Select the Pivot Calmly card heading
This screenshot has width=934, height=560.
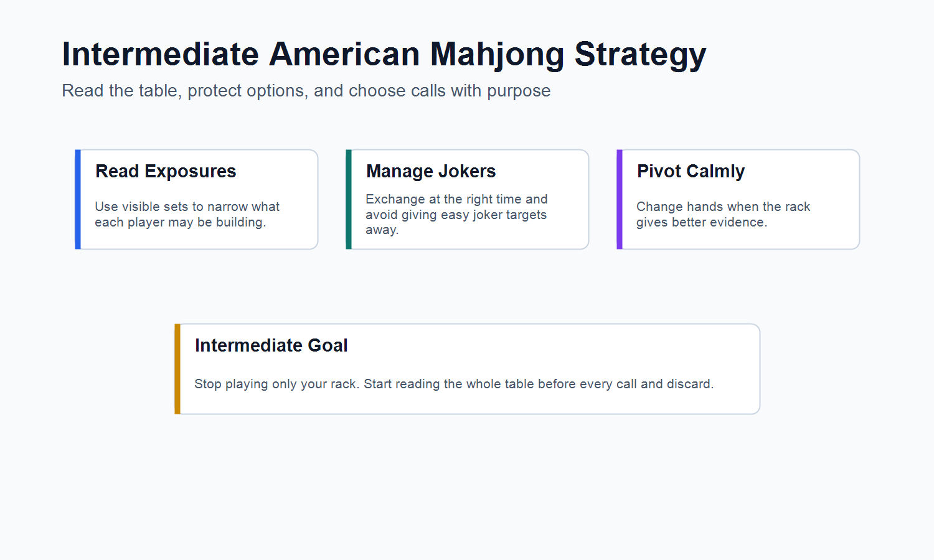[691, 171]
